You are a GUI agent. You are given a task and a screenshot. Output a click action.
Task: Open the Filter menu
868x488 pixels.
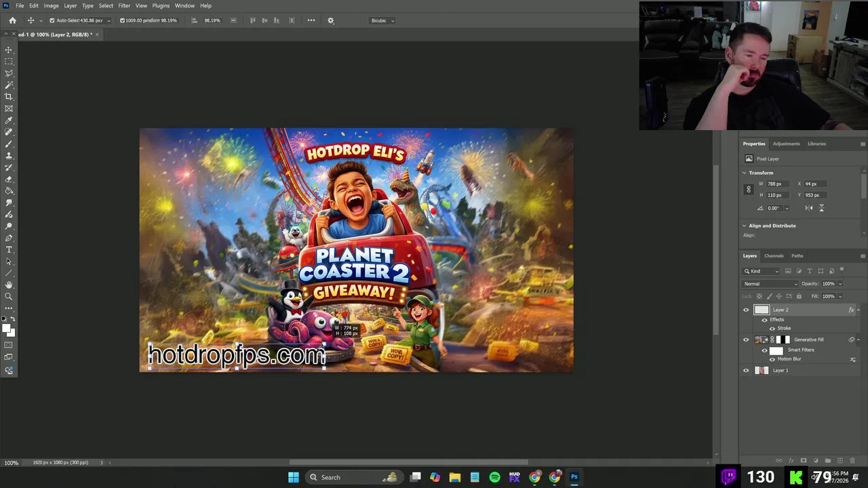tap(124, 5)
